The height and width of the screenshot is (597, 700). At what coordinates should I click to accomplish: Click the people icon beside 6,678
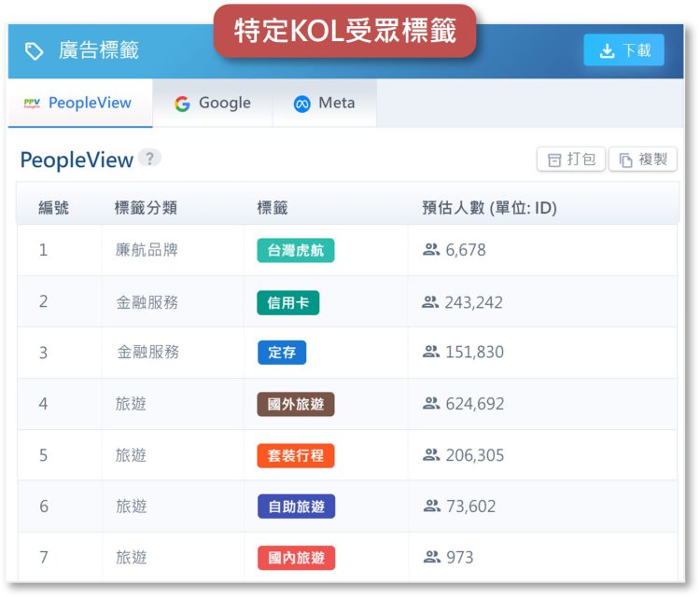coord(431,249)
